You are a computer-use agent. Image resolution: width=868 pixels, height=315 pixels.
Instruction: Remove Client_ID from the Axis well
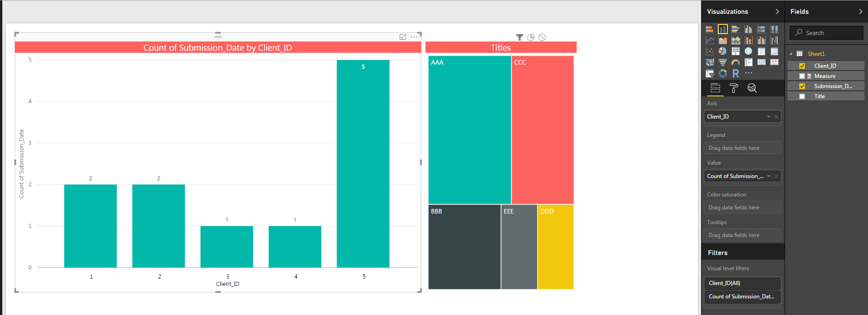(x=776, y=117)
